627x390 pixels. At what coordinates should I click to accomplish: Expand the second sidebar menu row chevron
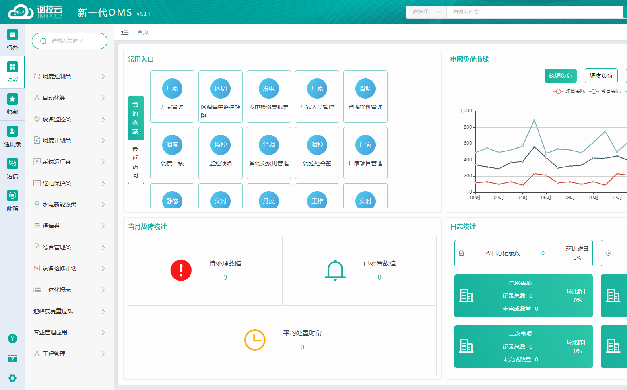(103, 98)
